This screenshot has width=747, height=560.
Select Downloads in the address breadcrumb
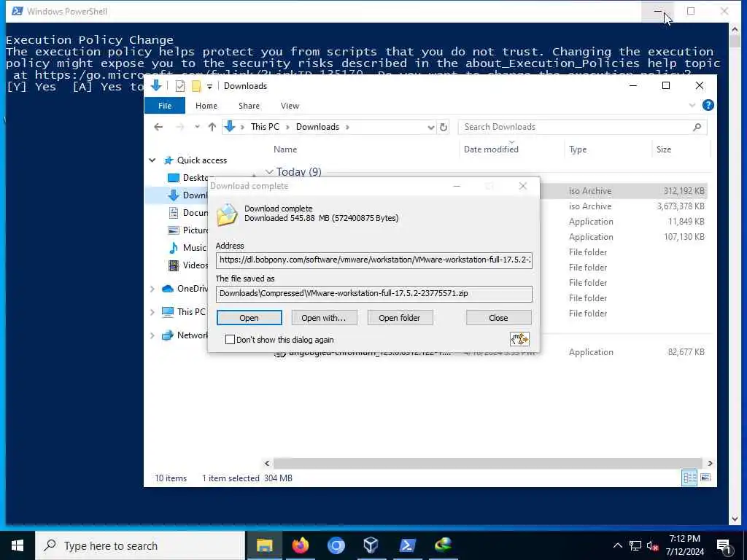point(318,127)
